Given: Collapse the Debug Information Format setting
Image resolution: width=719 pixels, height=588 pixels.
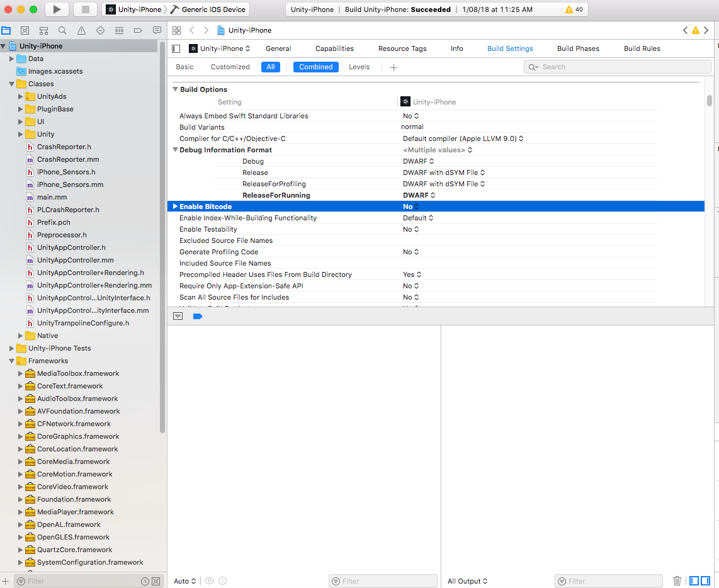Looking at the screenshot, I should click(175, 150).
